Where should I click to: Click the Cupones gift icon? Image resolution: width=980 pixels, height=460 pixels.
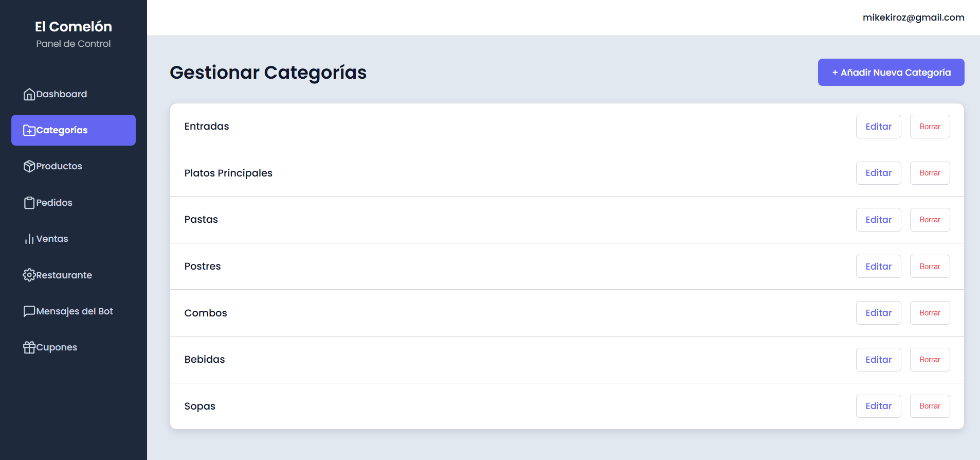pos(29,347)
